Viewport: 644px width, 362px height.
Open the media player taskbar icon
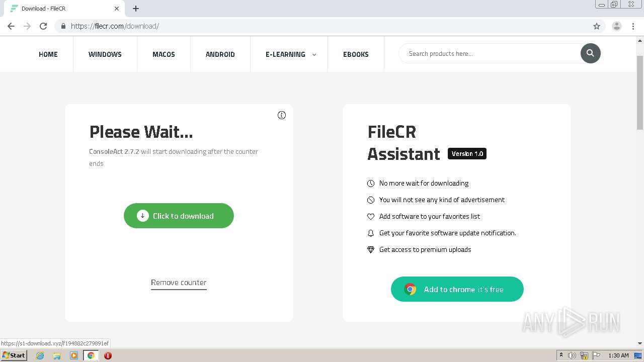click(74, 355)
